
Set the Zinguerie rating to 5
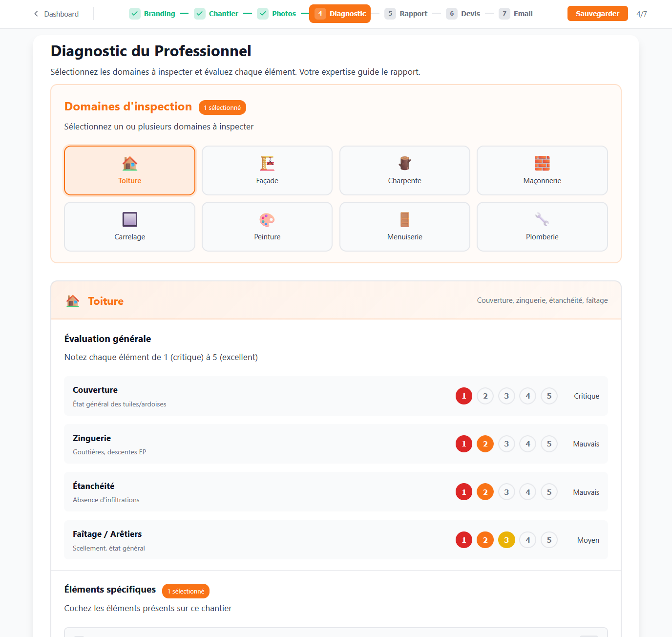click(x=549, y=444)
